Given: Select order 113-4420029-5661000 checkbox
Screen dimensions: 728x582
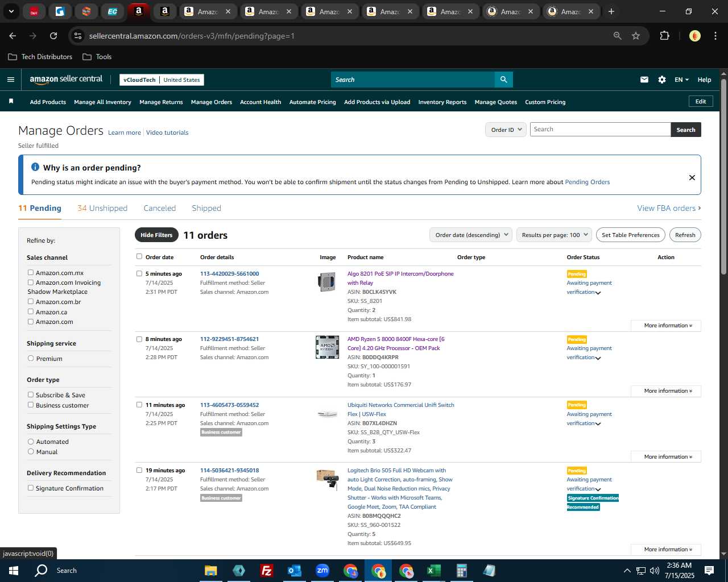Looking at the screenshot, I should tap(139, 273).
